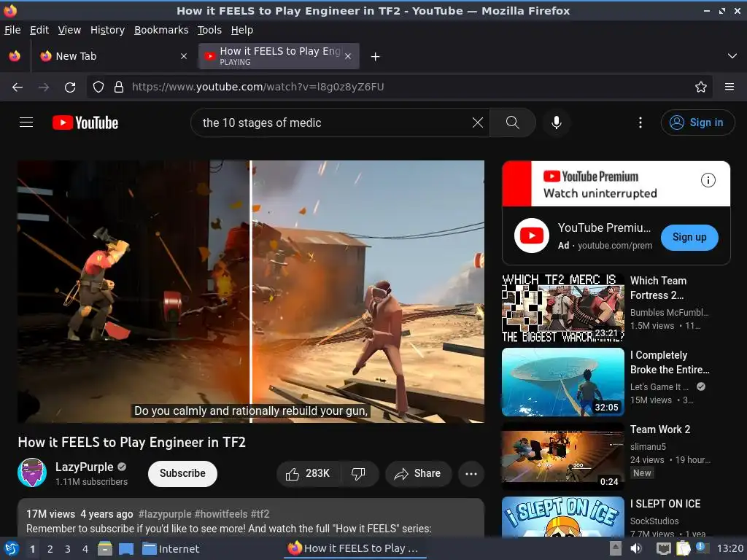Open YouTube settings three-dot menu

click(x=640, y=122)
